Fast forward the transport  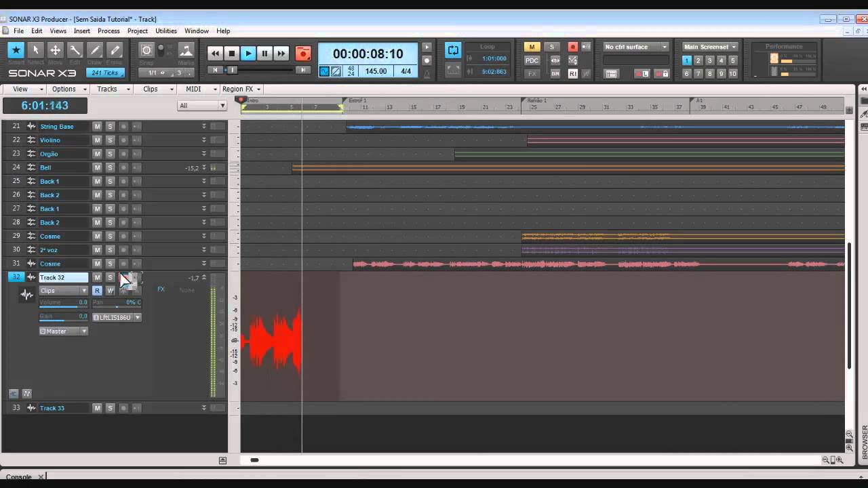pos(281,54)
